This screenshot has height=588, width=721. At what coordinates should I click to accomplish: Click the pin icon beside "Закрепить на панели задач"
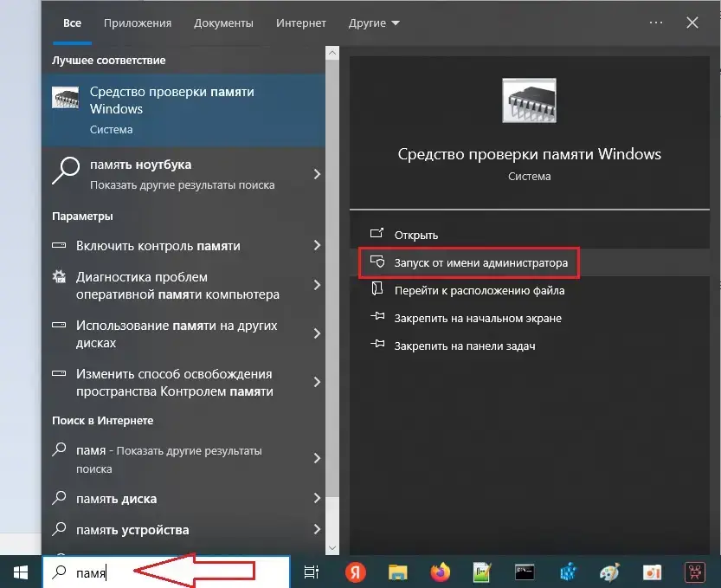(x=377, y=344)
